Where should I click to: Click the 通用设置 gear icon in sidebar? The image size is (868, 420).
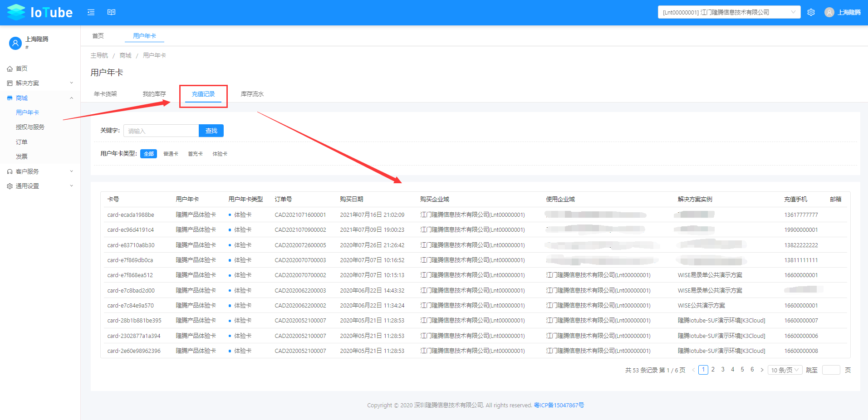coord(10,186)
